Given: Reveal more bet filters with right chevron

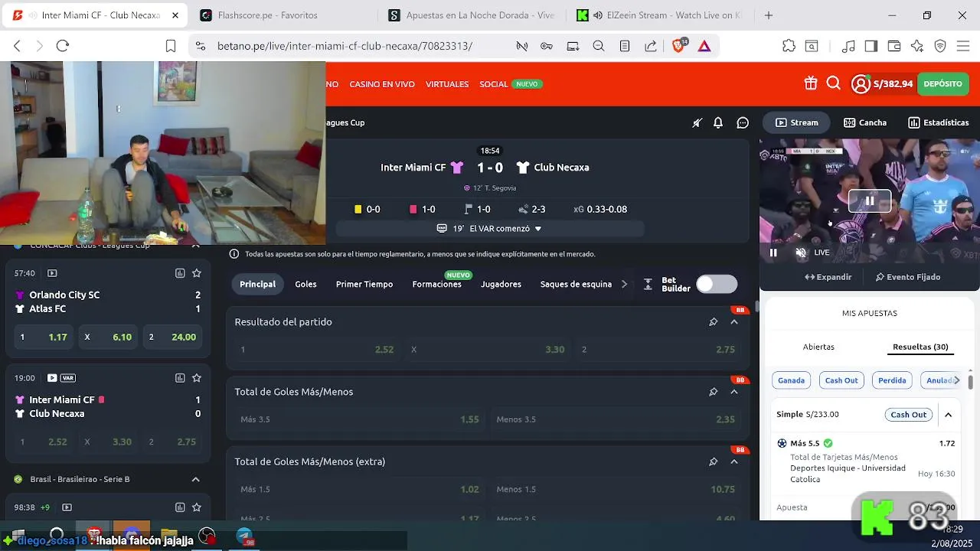Looking at the screenshot, I should click(x=956, y=380).
